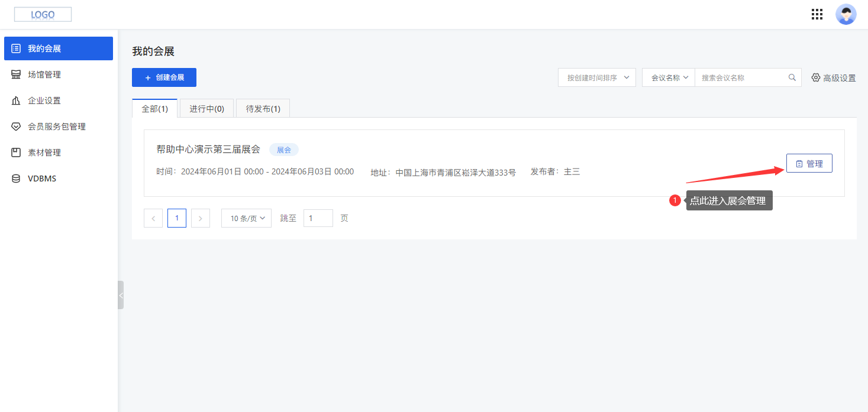This screenshot has height=412, width=868.
Task: Open the apps grid icon in top bar
Action: point(817,14)
